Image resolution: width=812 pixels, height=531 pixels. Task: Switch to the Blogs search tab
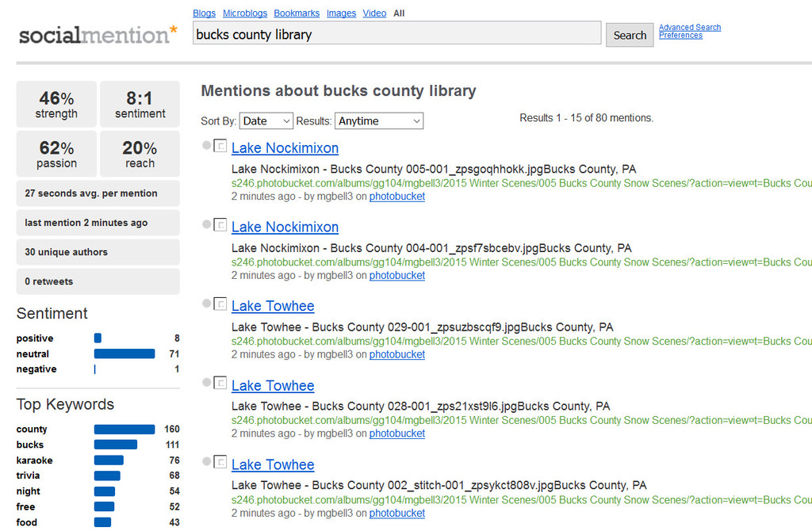[204, 13]
